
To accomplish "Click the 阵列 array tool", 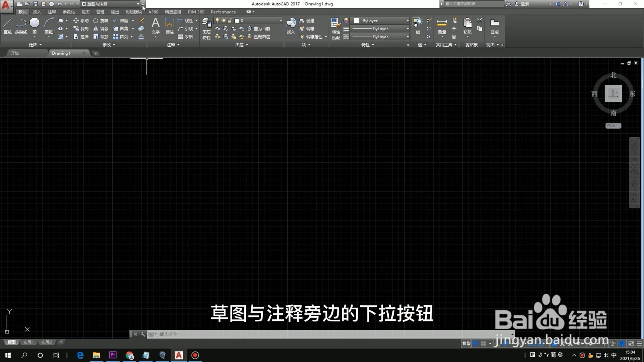I will tap(121, 37).
